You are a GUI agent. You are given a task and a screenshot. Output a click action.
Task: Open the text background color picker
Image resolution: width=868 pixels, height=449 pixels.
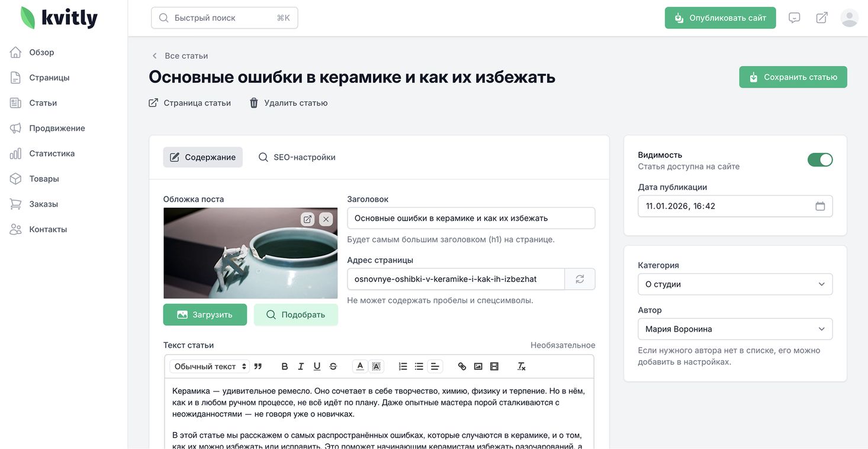coord(376,367)
